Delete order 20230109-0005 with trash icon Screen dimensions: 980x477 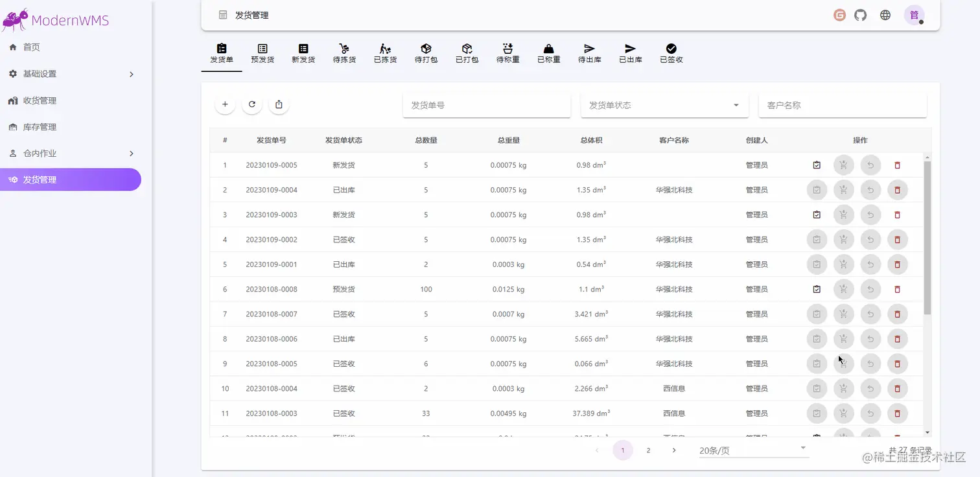coord(898,165)
